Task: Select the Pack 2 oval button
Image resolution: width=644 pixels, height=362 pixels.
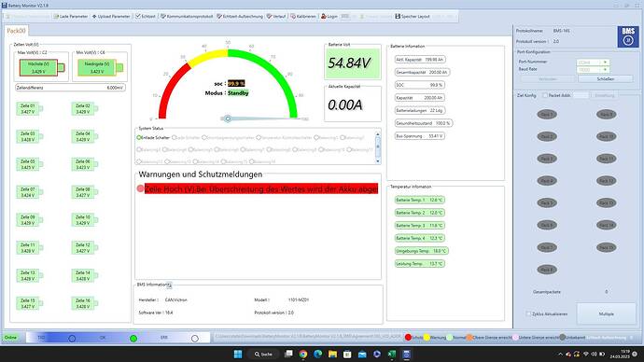Action: point(547,136)
